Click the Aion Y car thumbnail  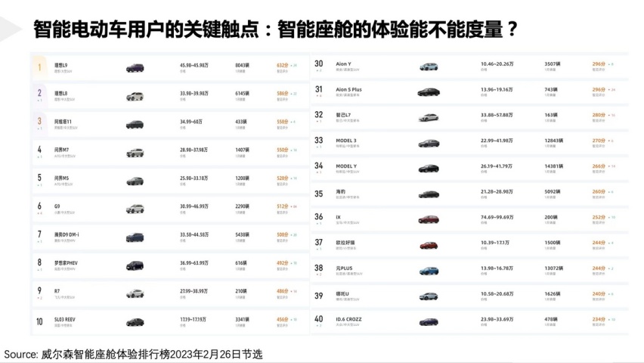tap(429, 67)
